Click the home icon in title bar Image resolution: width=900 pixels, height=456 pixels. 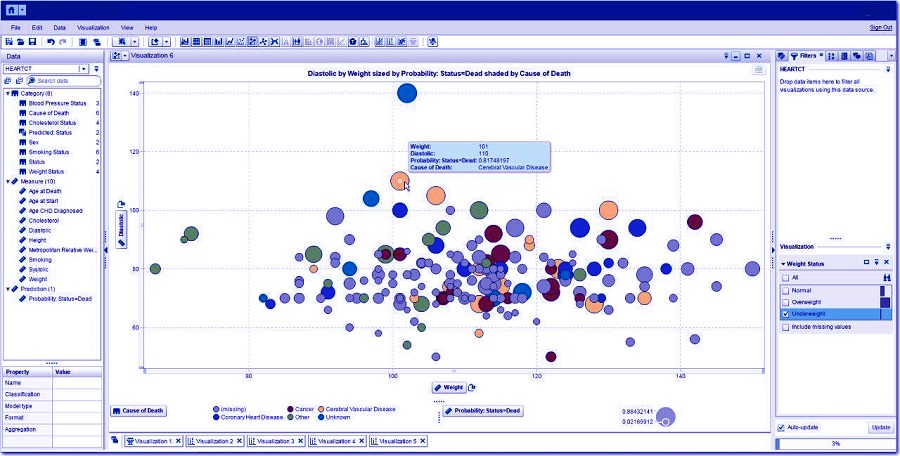tap(11, 10)
